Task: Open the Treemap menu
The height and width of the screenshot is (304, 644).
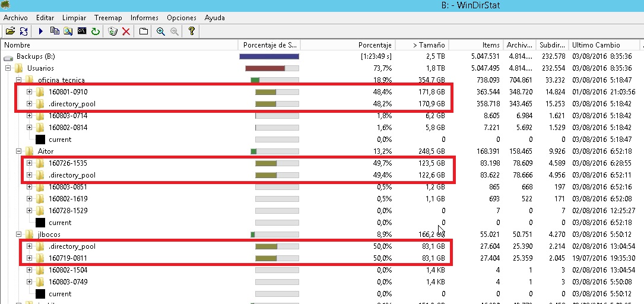Action: (x=108, y=18)
